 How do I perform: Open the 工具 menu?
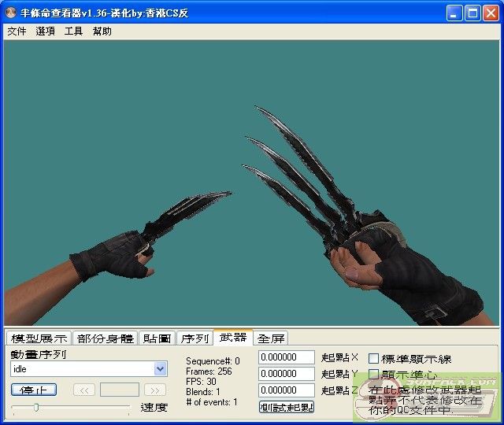[x=73, y=31]
